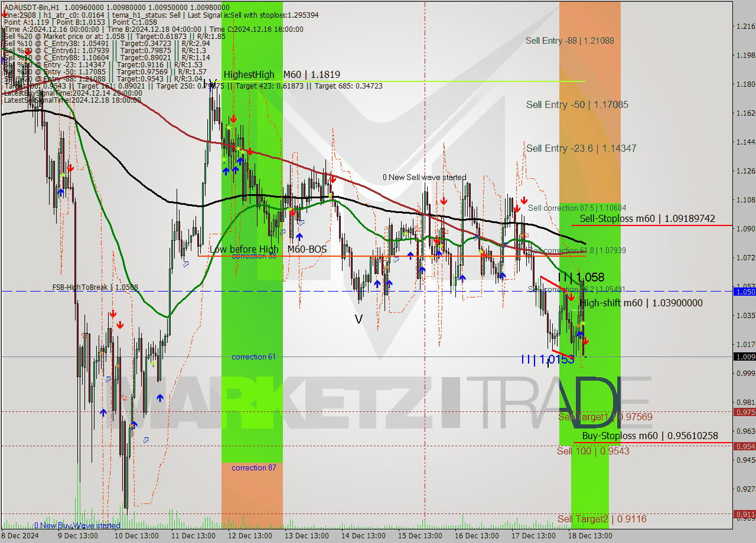Click the 'HighestHigh M60 | 1.1819' label
This screenshot has width=756, height=543.
(282, 74)
